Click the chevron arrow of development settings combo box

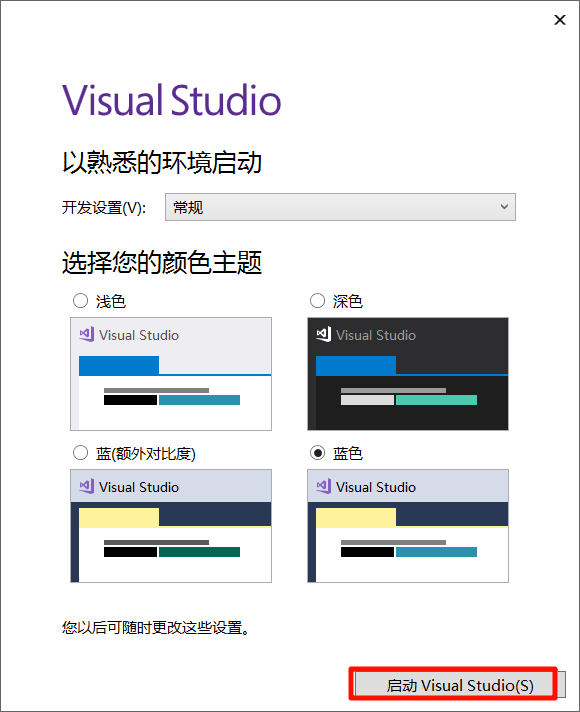(x=504, y=207)
